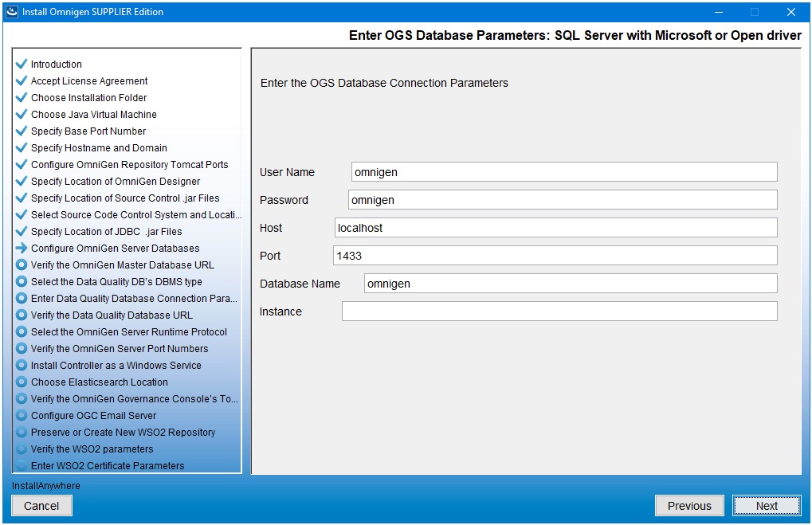812x525 pixels.
Task: Click checkmark beside Specify Hostname and Domain
Action: [x=22, y=147]
